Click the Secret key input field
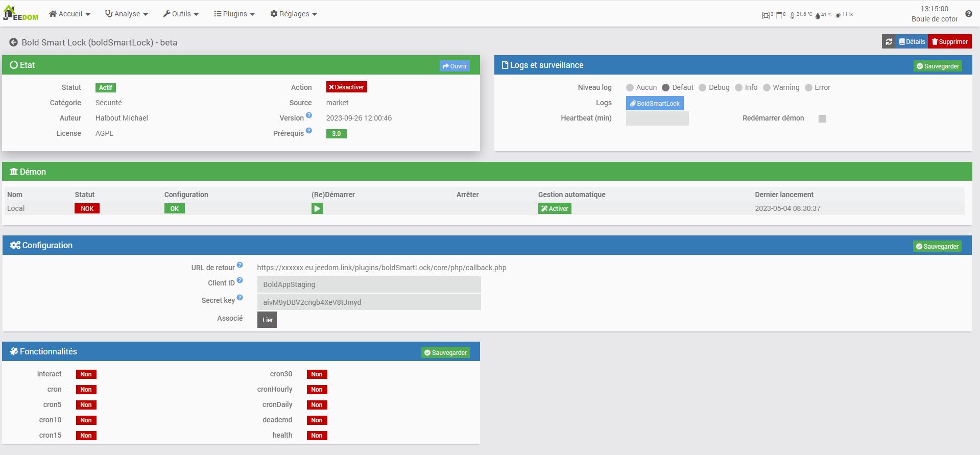 tap(369, 302)
